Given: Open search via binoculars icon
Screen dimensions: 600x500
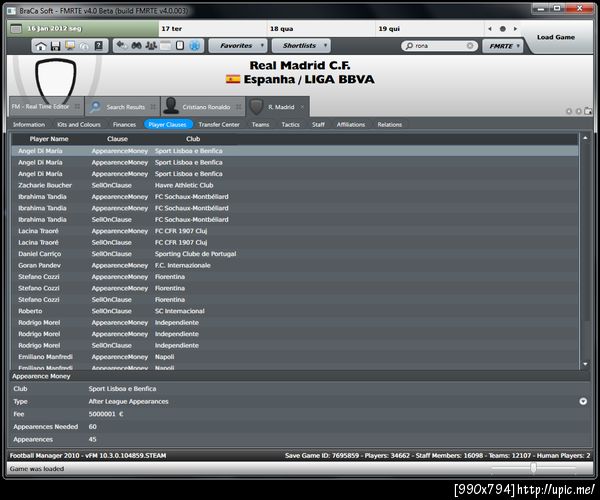Looking at the screenshot, I should coord(136,46).
